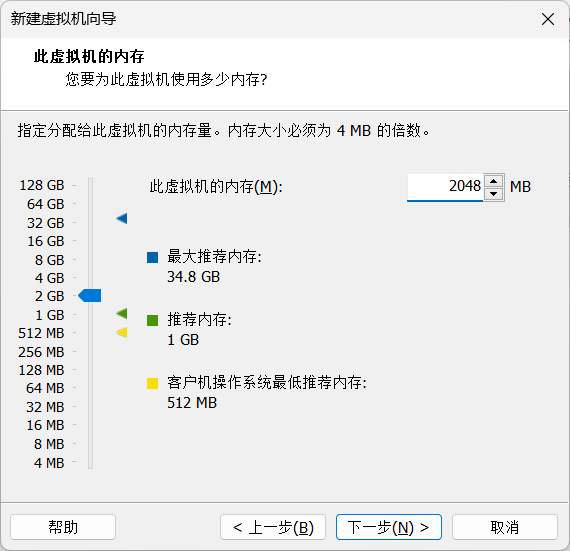Image resolution: width=570 pixels, height=551 pixels.
Task: Click the blue square legend for 最大推荐内存
Action: point(152,257)
